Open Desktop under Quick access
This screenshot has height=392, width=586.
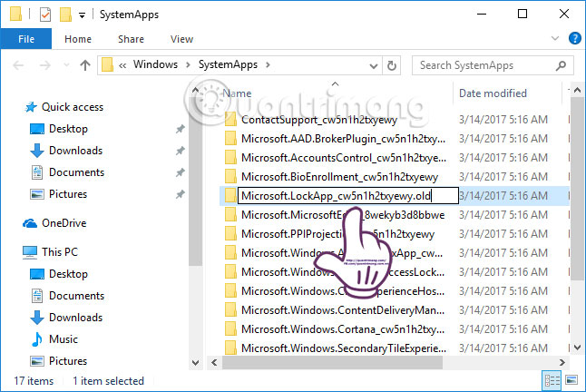click(68, 129)
